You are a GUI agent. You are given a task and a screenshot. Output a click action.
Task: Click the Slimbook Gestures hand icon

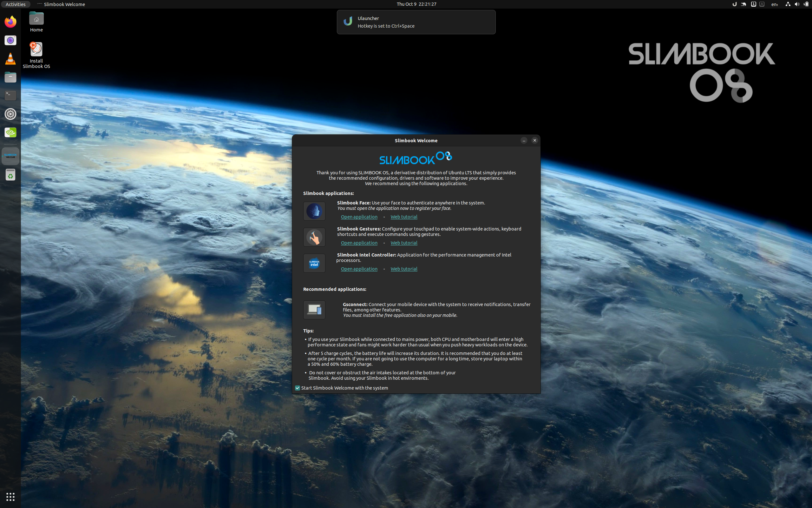tap(314, 237)
